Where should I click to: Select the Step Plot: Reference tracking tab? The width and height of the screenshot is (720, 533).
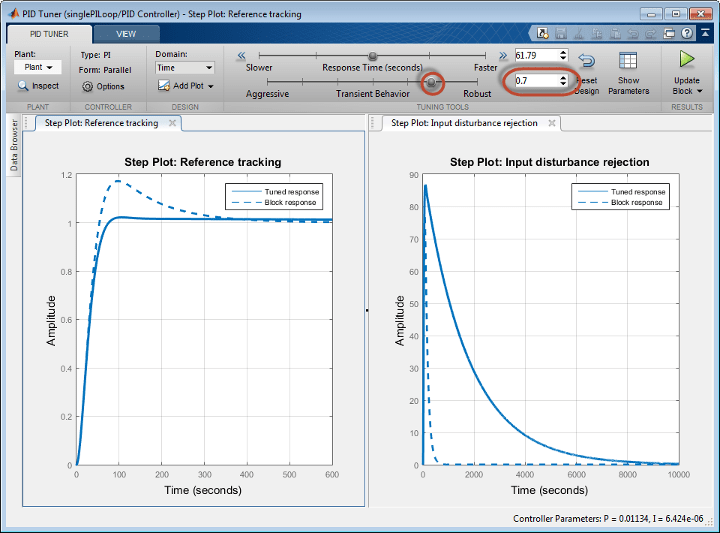tap(101, 123)
